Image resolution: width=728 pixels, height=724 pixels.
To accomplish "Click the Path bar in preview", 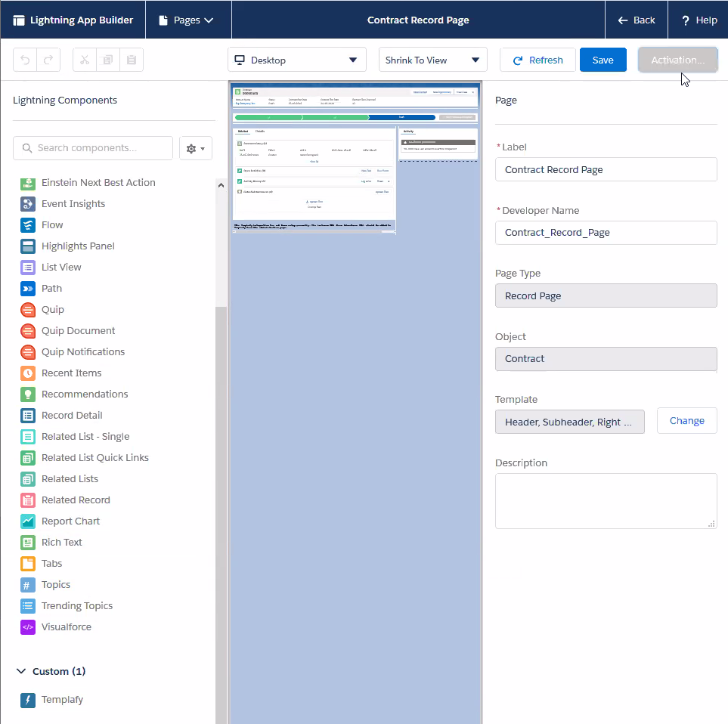I will pyautogui.click(x=335, y=117).
